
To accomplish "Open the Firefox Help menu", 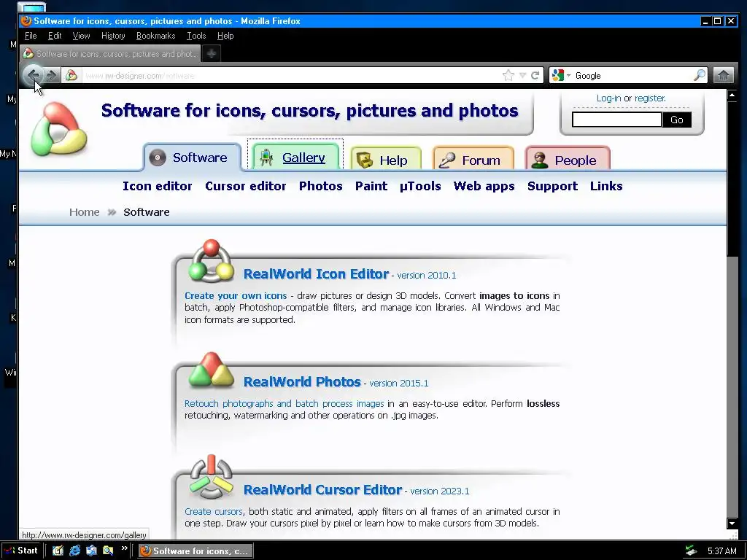I will pyautogui.click(x=225, y=36).
